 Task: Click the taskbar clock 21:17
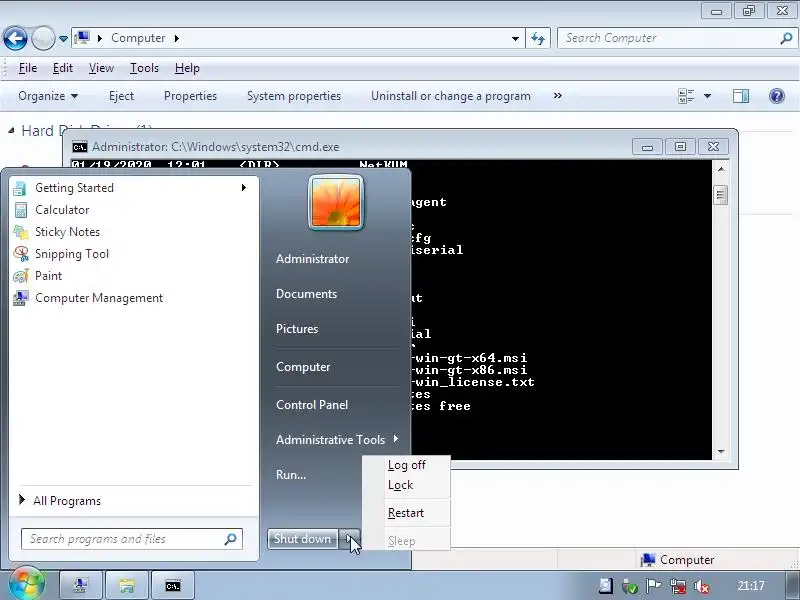(751, 586)
